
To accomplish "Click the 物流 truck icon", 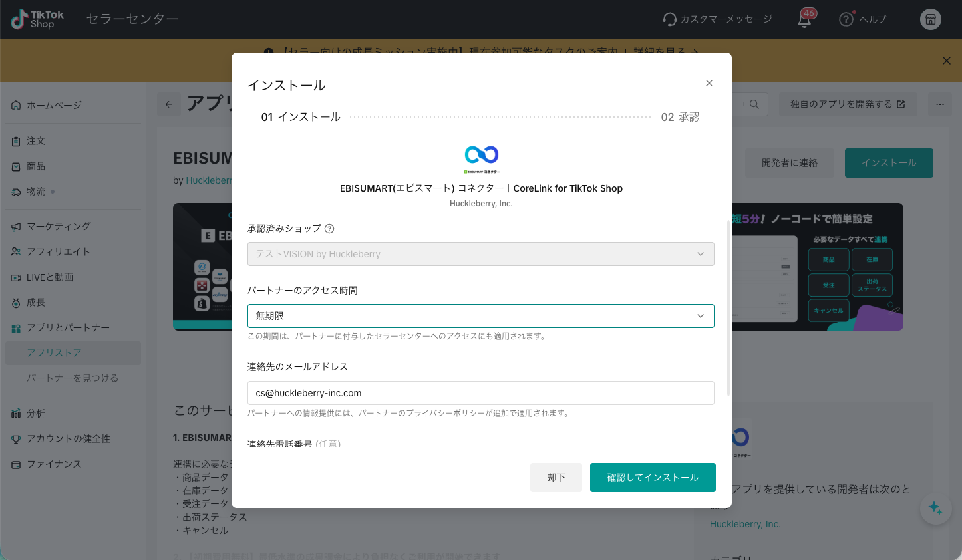I will coord(16,192).
